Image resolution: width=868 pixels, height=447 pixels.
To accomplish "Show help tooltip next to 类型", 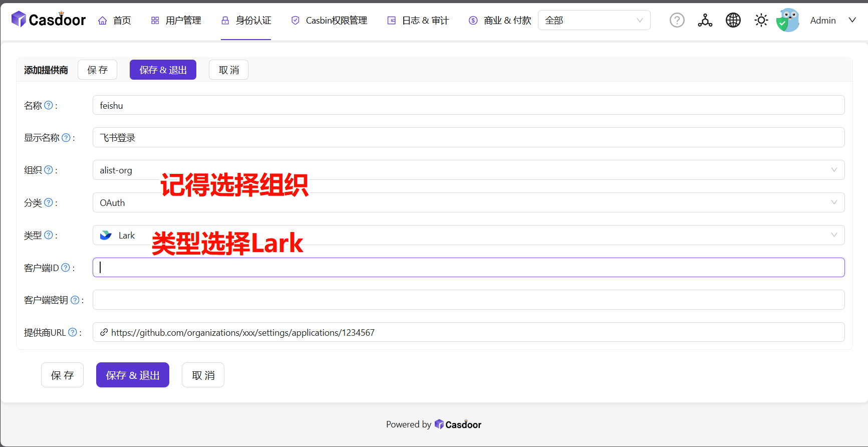I will coord(49,235).
